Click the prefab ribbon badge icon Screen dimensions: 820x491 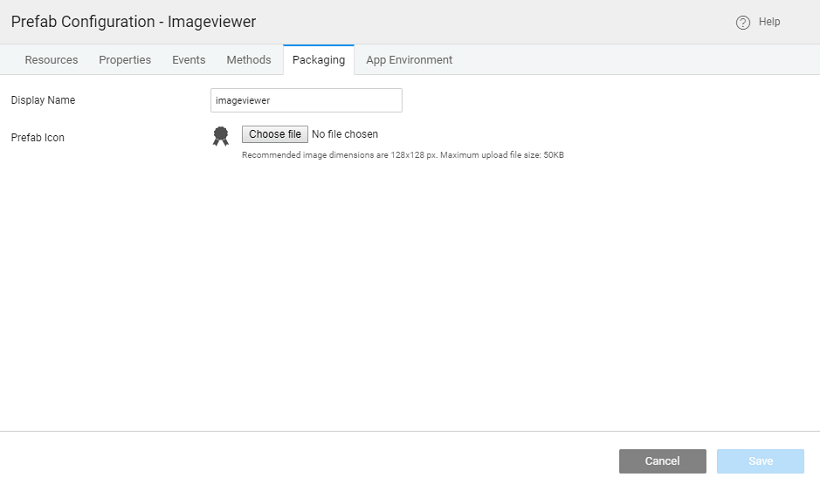tap(220, 136)
